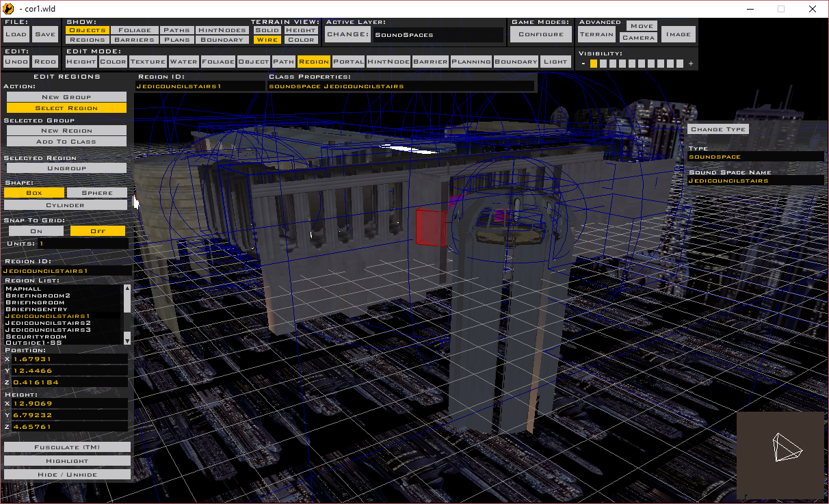Click the Image button
This screenshot has width=829, height=504.
tap(679, 34)
